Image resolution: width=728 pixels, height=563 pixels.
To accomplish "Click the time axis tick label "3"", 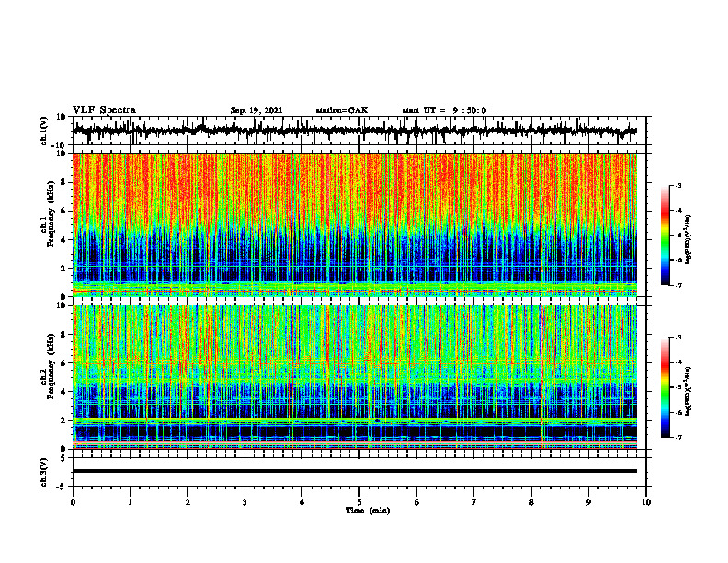I will tap(245, 502).
